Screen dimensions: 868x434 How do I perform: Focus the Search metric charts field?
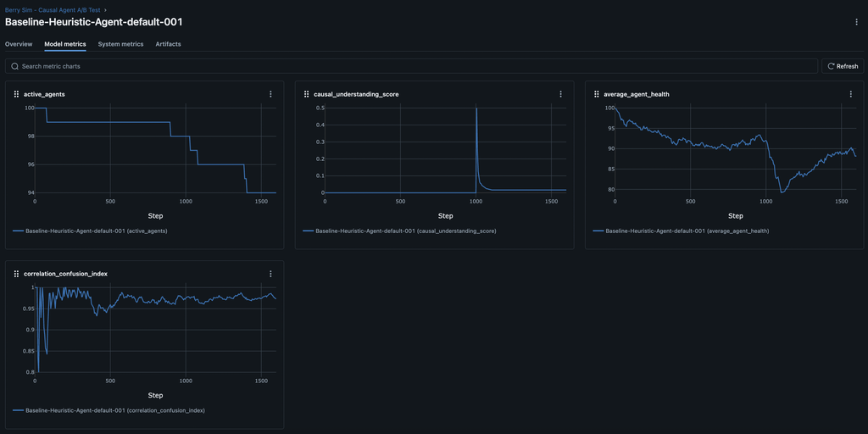pyautogui.click(x=415, y=66)
